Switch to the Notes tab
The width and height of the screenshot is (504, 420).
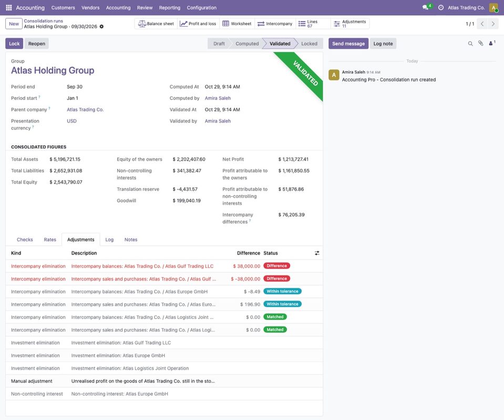click(131, 240)
